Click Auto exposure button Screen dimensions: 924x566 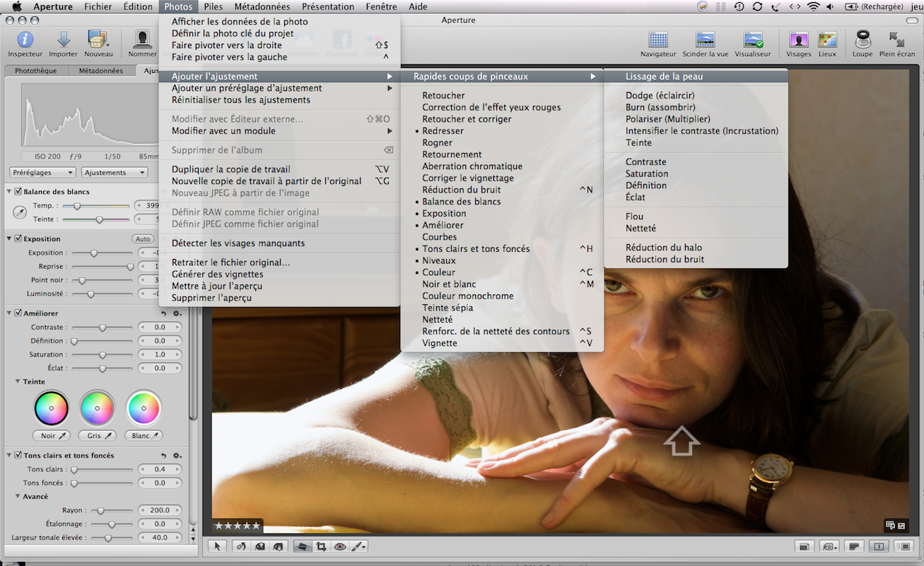144,239
